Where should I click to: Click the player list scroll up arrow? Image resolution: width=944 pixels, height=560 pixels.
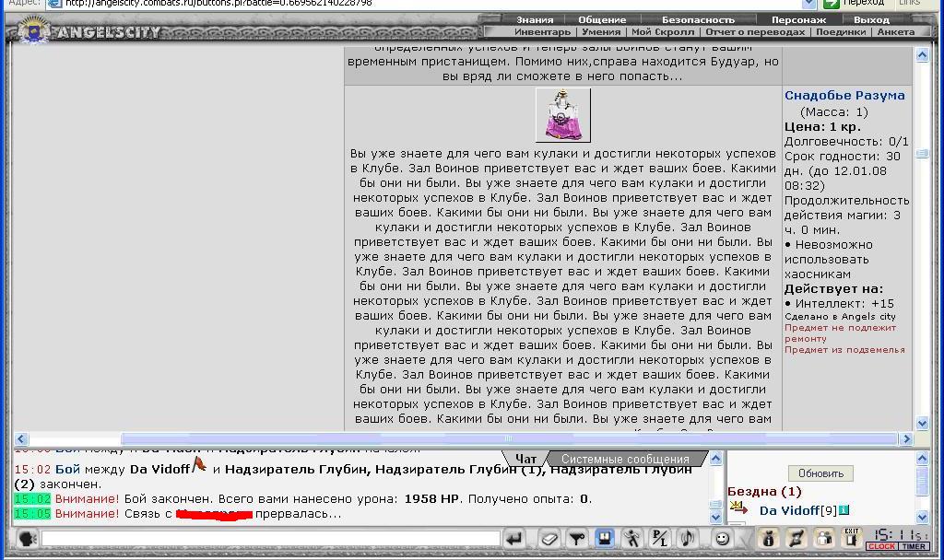(922, 459)
